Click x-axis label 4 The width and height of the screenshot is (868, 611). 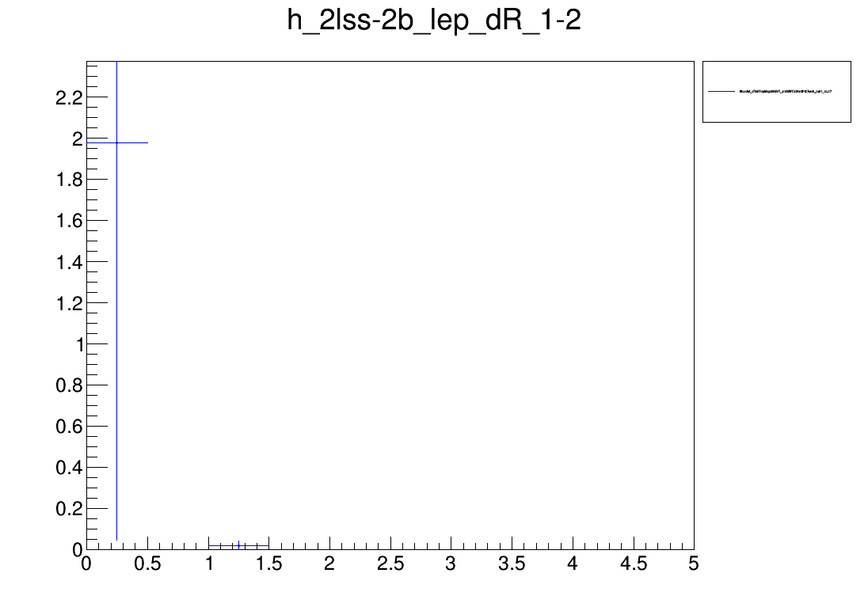[573, 564]
